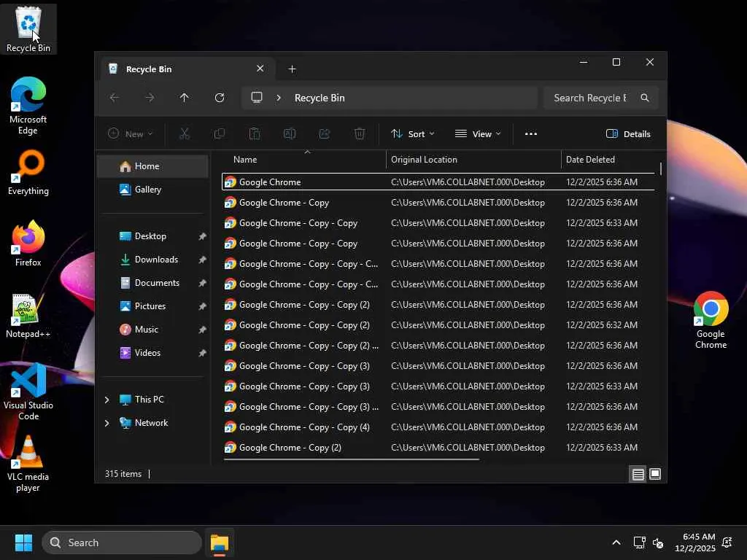This screenshot has height=560, width=747.
Task: Open Documents in the navigation pane
Action: point(152,283)
